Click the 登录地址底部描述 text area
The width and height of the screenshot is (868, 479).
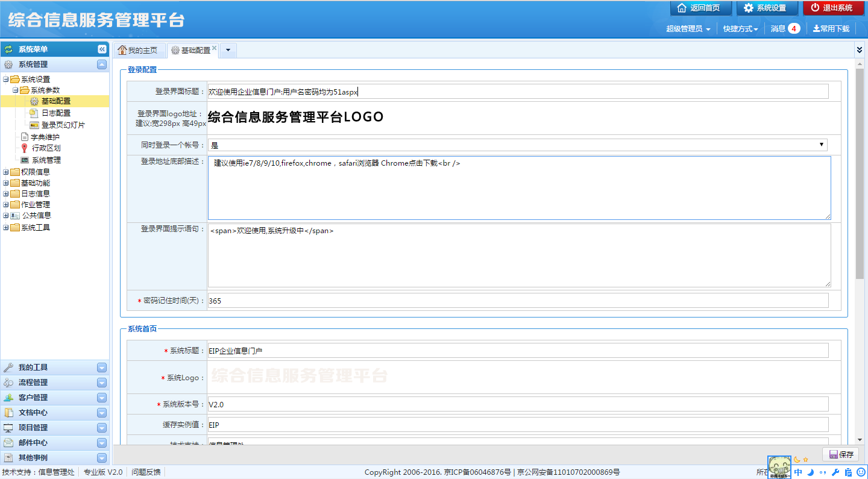coord(520,188)
